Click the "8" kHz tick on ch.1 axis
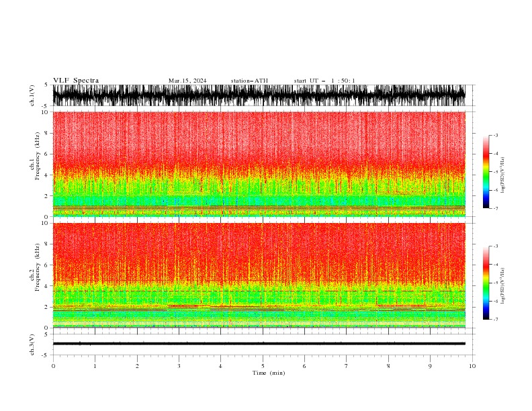 point(46,133)
